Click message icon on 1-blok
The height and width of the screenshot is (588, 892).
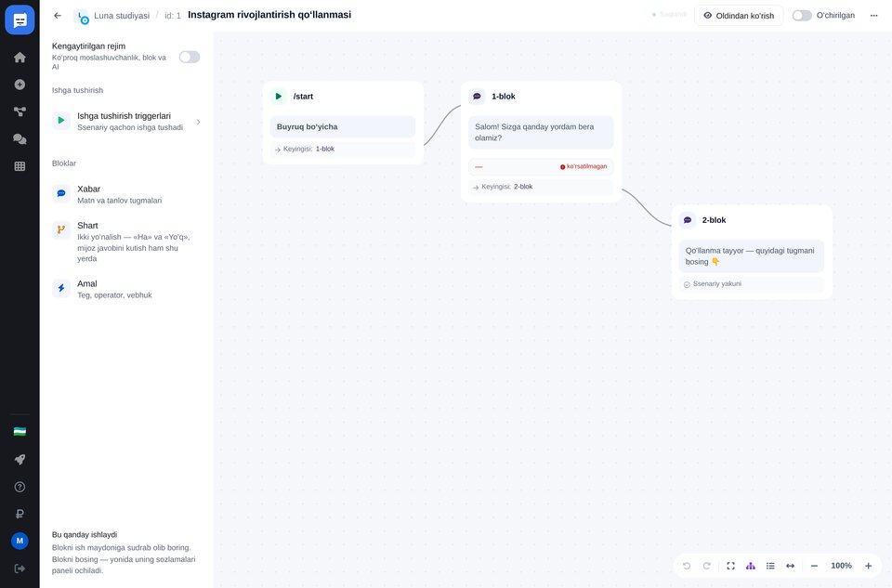tap(477, 97)
